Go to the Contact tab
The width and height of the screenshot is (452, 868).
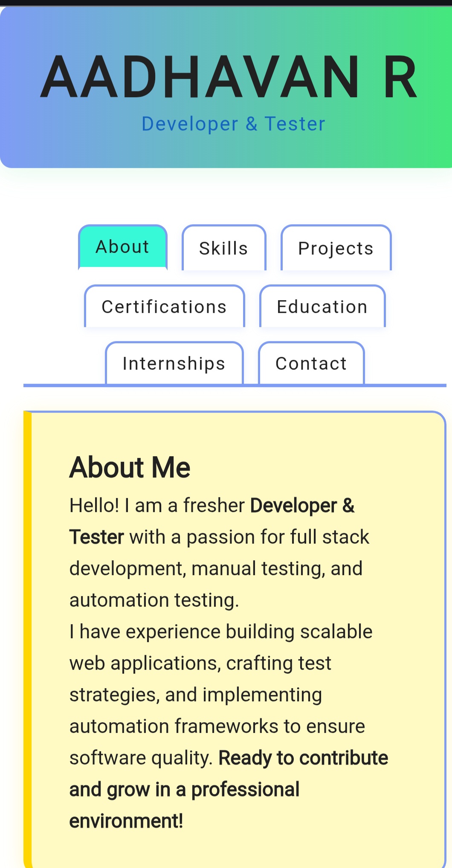click(311, 364)
